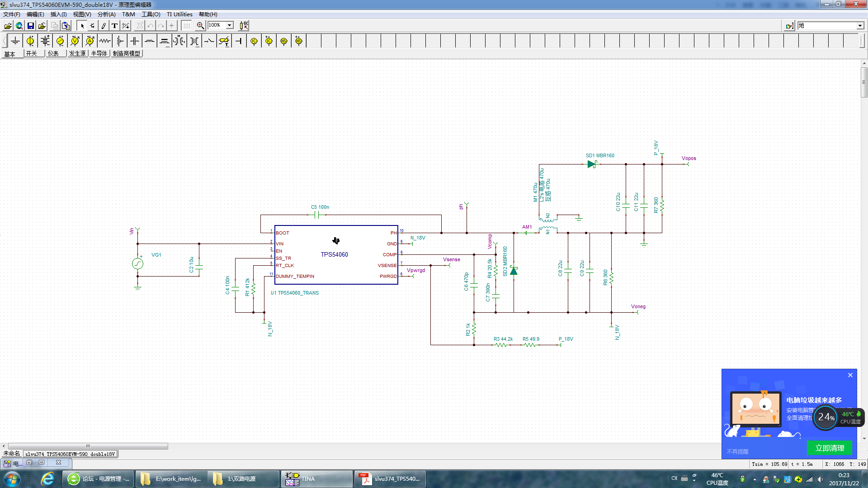Click the text insertion tool (T)

[114, 26]
